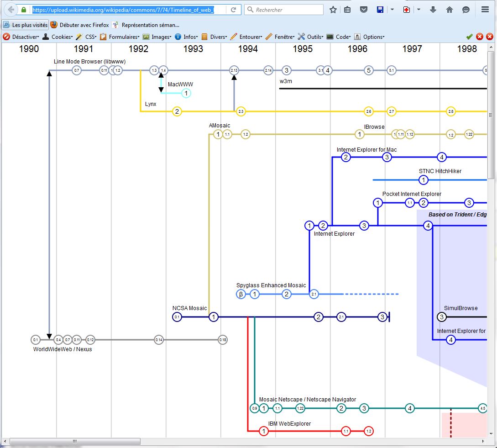Open the Pocket save icon
The height and width of the screenshot is (448, 497).
tap(363, 10)
